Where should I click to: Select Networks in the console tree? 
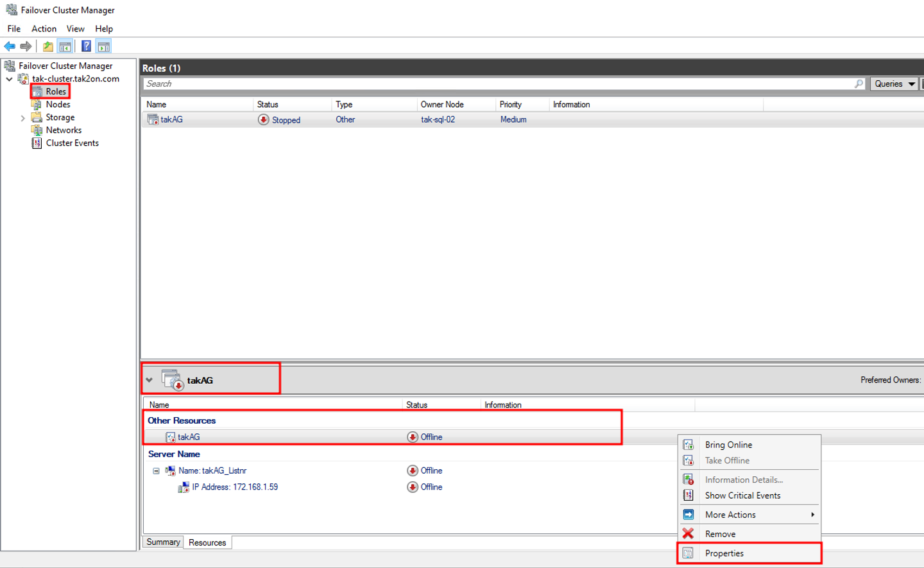tap(64, 130)
